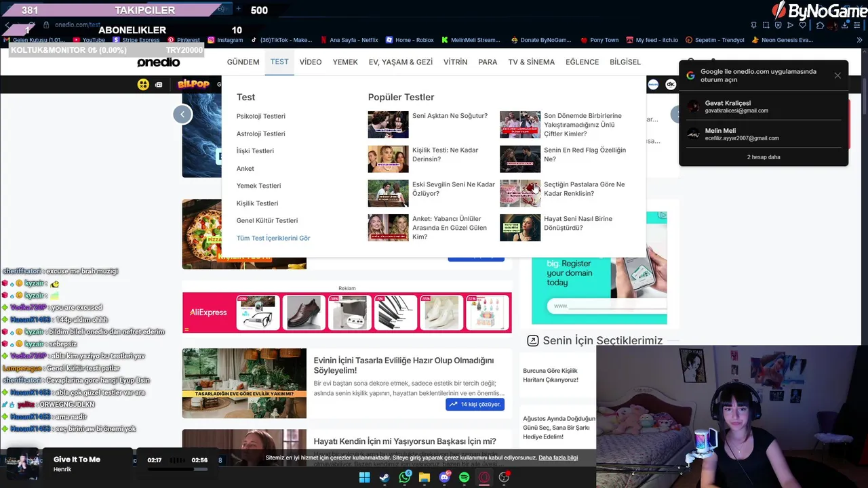Open the BİLGİSEL menu
This screenshot has height=488, width=868.
[x=625, y=62]
